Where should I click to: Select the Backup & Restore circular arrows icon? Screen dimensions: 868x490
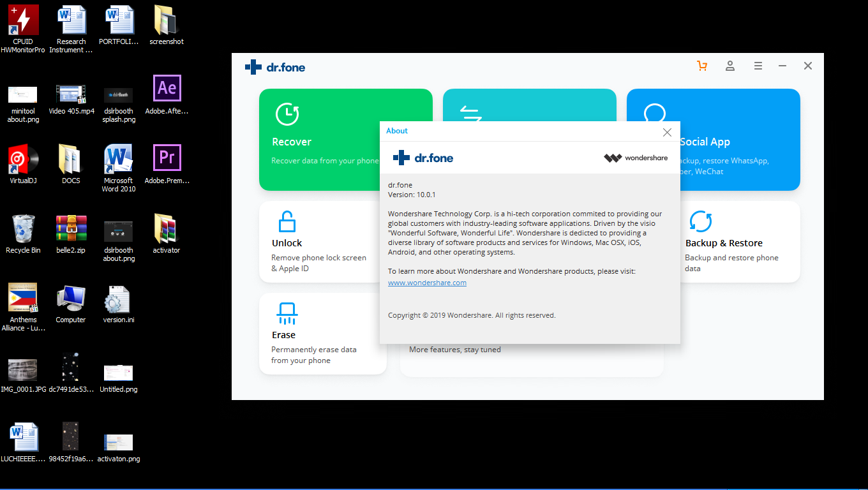point(701,221)
